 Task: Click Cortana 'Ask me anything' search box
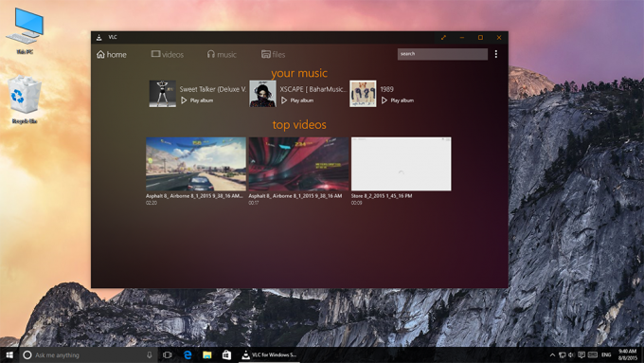coord(88,354)
